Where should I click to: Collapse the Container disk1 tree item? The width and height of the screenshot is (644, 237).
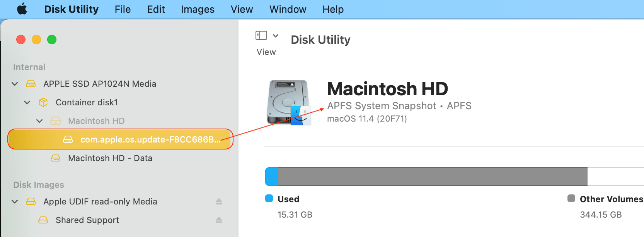click(x=27, y=102)
